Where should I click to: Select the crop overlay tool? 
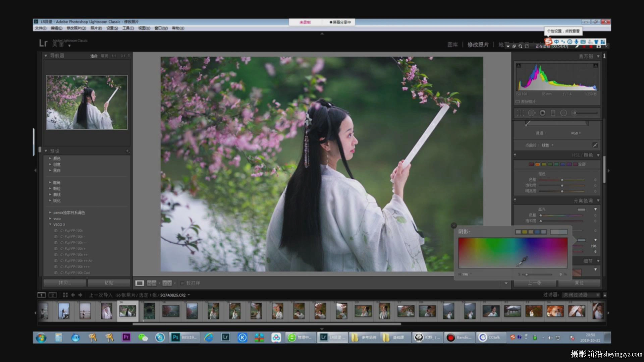(x=520, y=113)
